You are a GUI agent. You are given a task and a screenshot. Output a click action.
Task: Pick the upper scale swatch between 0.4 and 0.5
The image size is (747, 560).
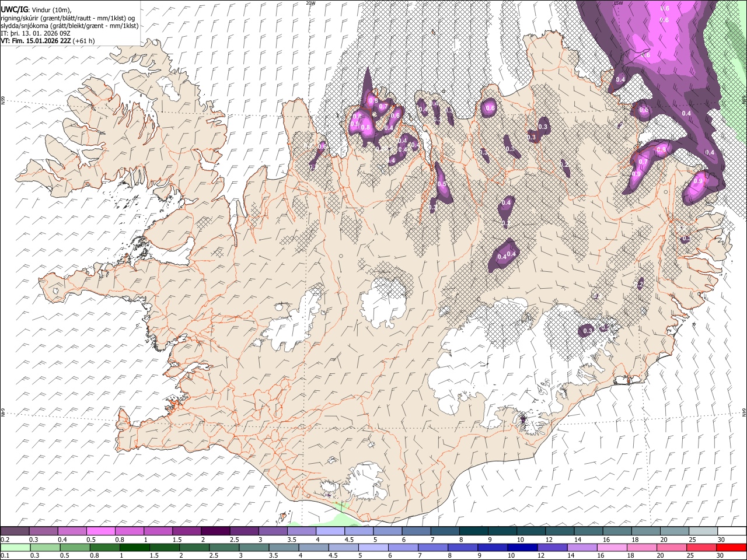(72, 531)
